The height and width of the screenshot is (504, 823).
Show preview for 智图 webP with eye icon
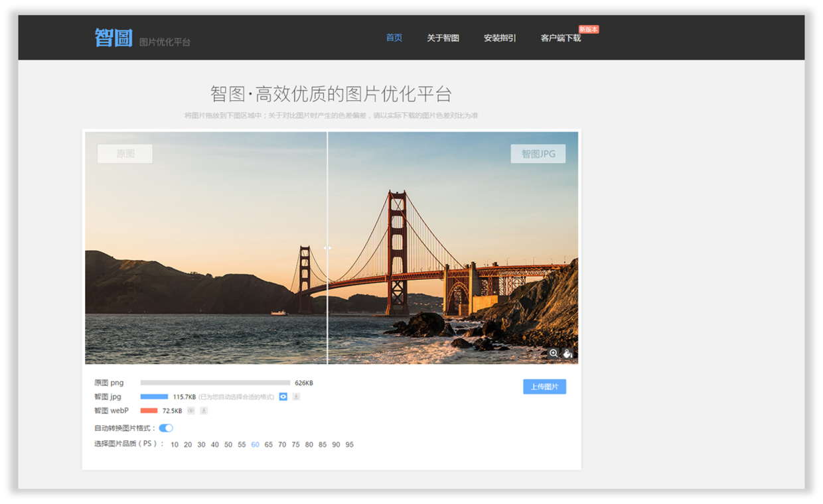tap(191, 410)
